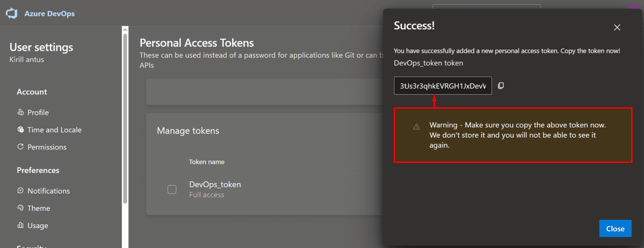Click the sidebar vertical scrollbar
The image size is (644, 248).
point(125,121)
